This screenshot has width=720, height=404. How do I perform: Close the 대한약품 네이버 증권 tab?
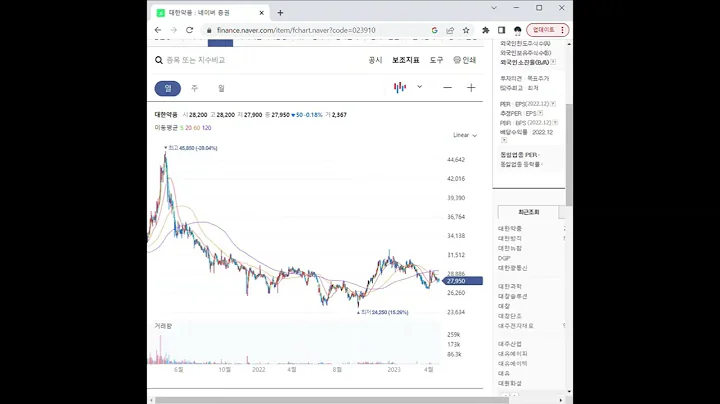point(262,13)
